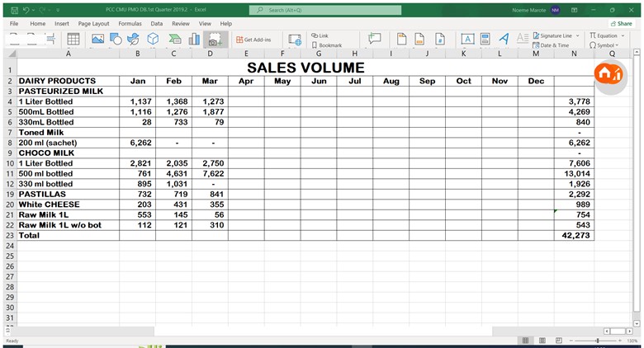
Task: Click the Bookmark button
Action: [326, 45]
